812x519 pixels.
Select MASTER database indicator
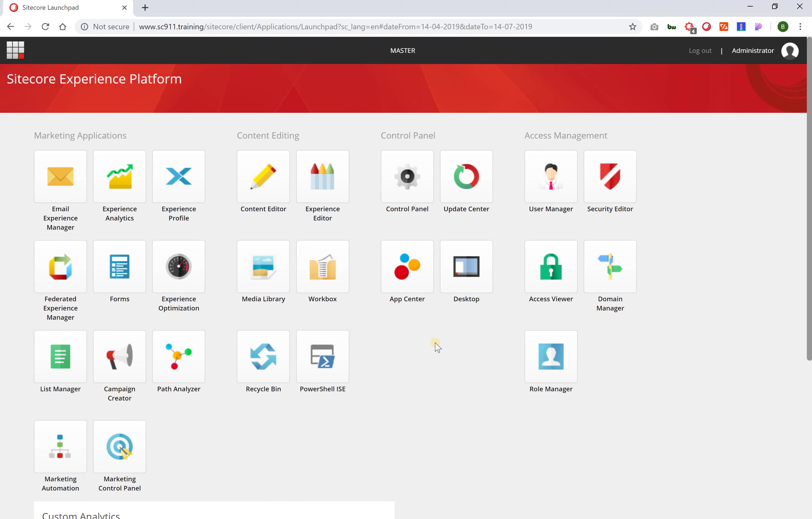(x=403, y=50)
